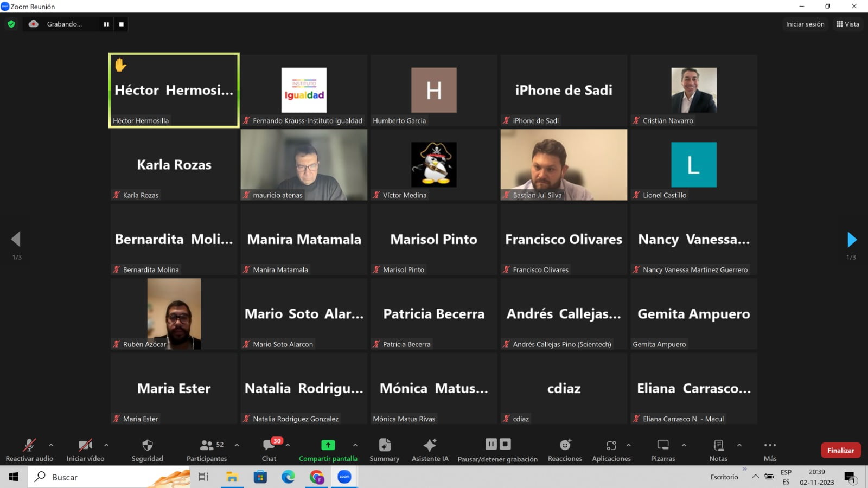Image resolution: width=868 pixels, height=488 pixels.
Task: Open the Seguridad shield icon
Action: tap(147, 446)
